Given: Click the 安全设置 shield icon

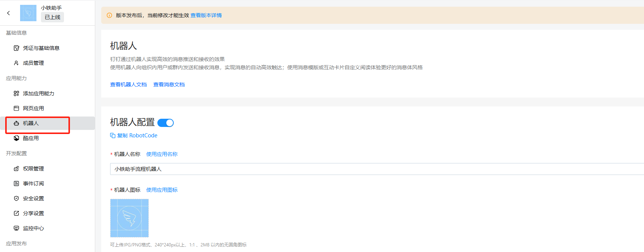Looking at the screenshot, I should [x=16, y=198].
